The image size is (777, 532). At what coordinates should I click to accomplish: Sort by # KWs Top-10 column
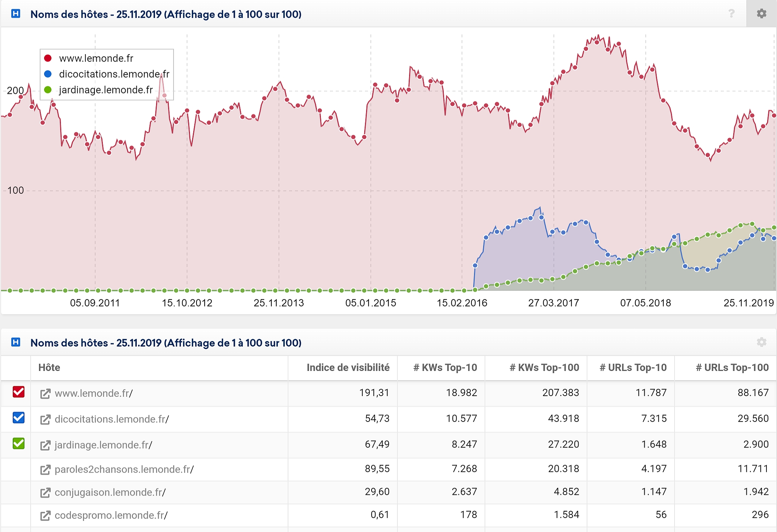445,368
